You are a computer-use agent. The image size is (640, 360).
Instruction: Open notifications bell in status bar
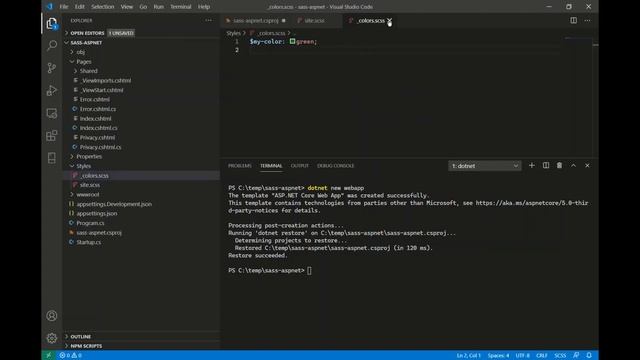pos(589,355)
